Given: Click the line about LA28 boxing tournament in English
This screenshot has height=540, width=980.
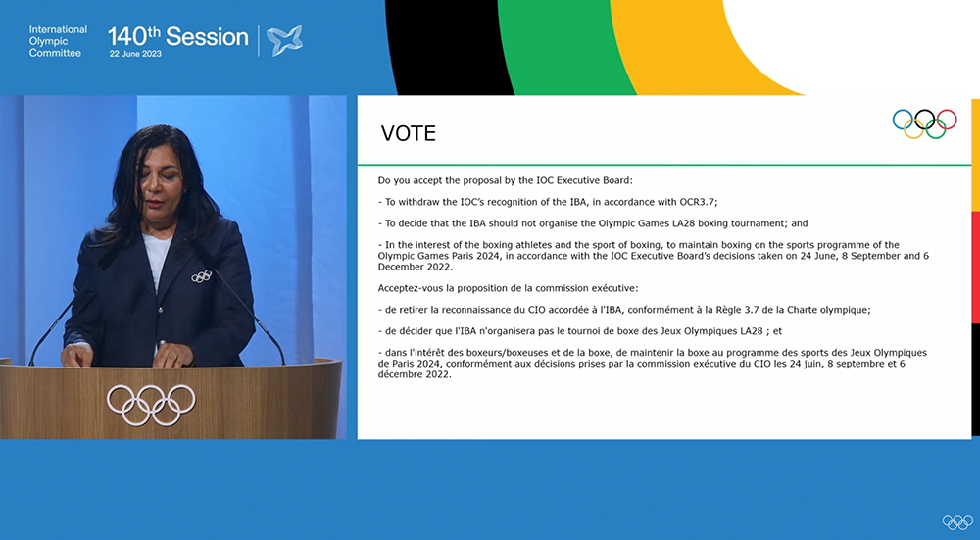Looking at the screenshot, I should 593,223.
